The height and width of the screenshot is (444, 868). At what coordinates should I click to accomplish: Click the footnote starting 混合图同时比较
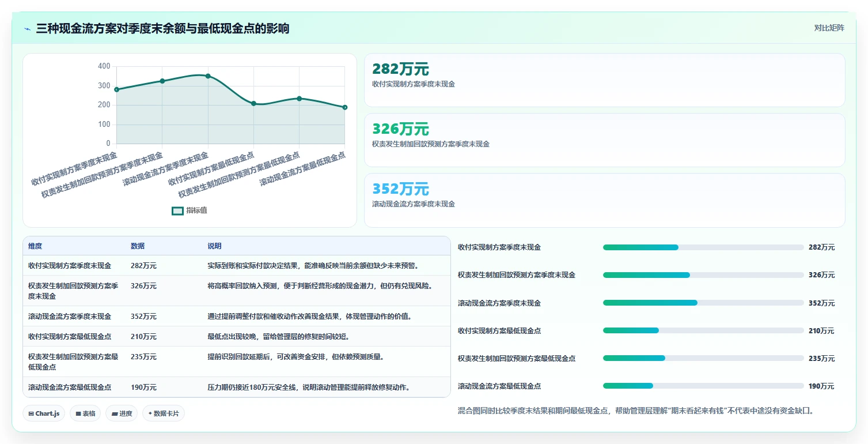(636, 411)
